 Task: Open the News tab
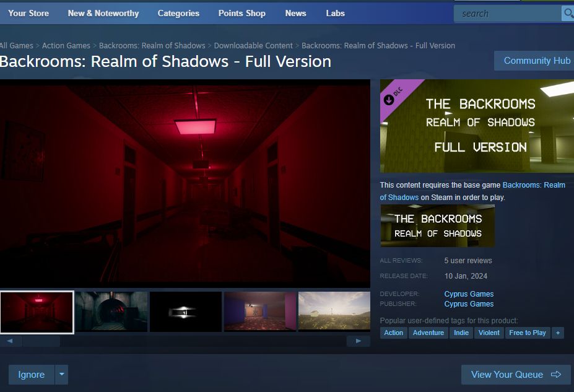(295, 13)
